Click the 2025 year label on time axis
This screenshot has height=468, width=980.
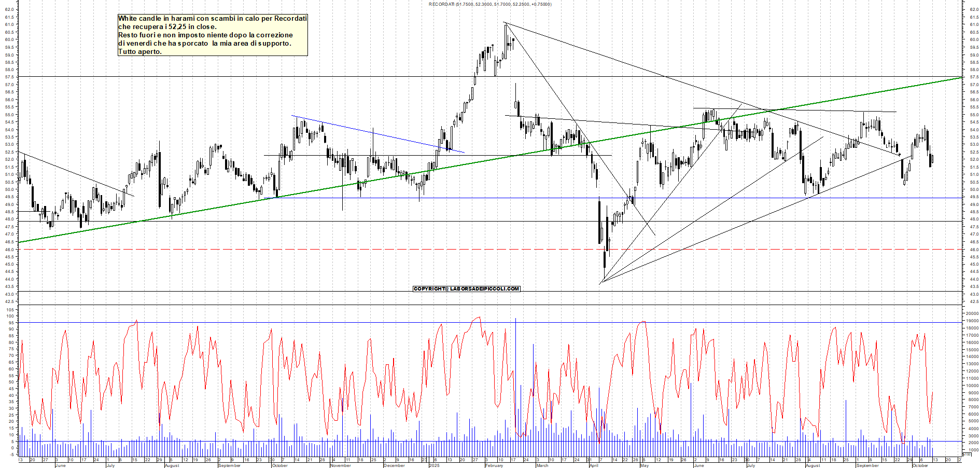pos(434,465)
